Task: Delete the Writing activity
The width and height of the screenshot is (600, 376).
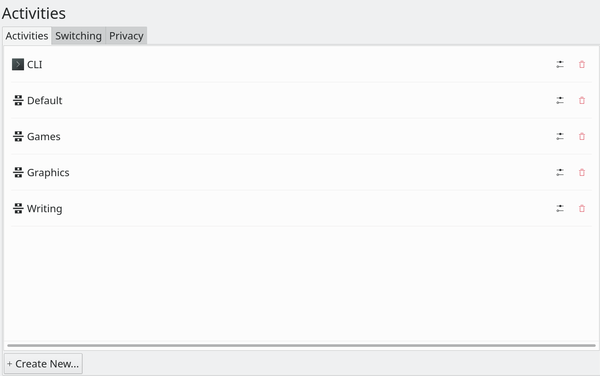Action: [582, 208]
